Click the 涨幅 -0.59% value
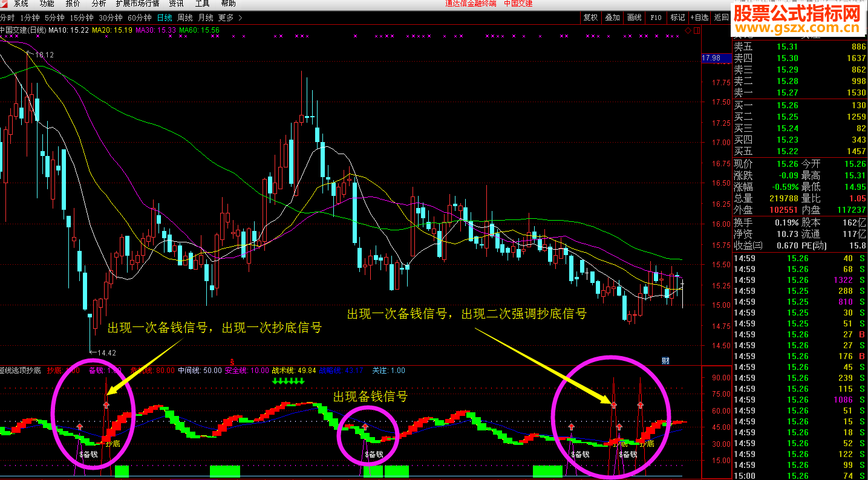 (785, 187)
